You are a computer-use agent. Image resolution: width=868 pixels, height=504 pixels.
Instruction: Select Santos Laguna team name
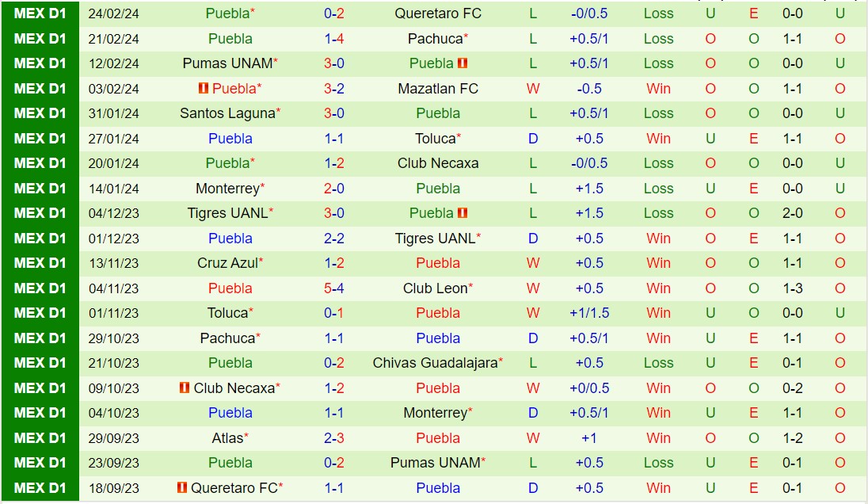pos(227,113)
